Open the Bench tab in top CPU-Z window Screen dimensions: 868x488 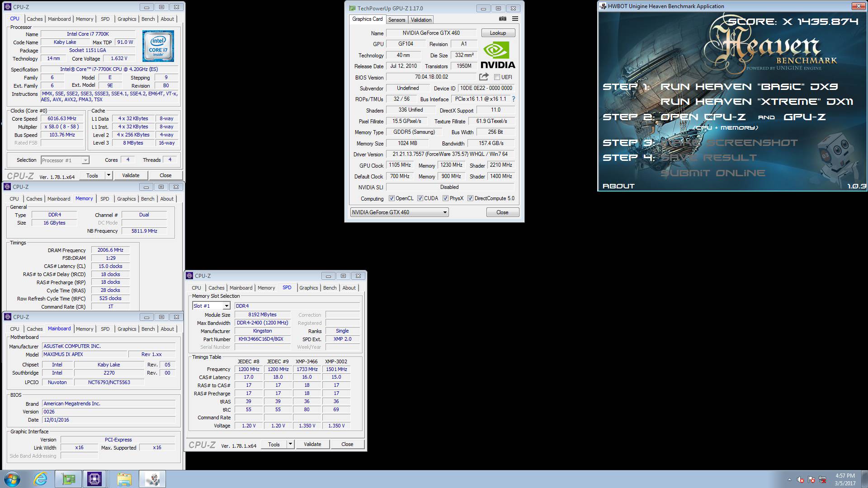[x=148, y=19]
